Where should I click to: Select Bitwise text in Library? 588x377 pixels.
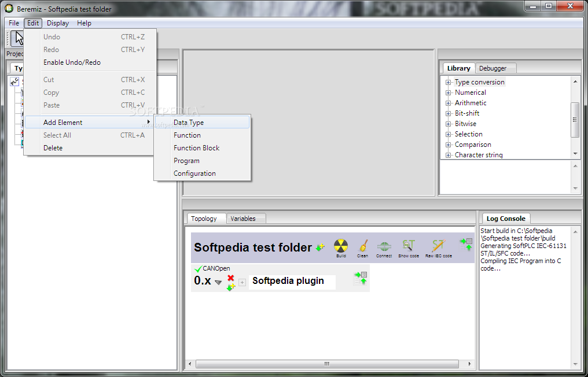click(465, 124)
